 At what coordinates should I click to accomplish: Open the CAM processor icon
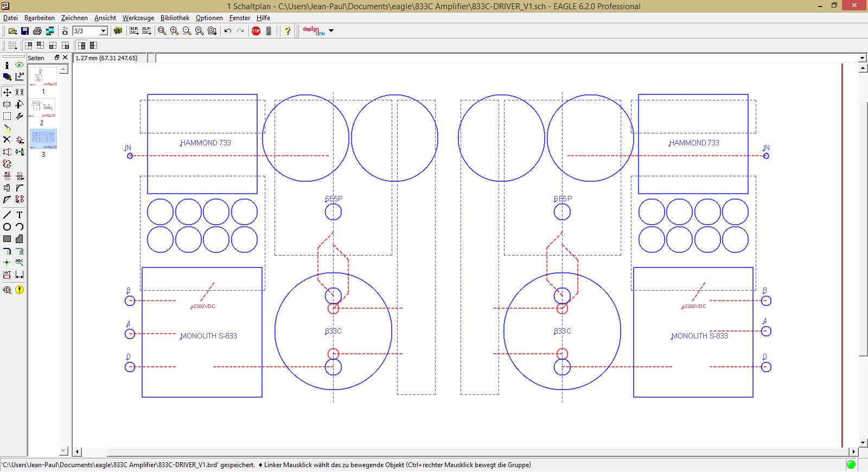50,31
